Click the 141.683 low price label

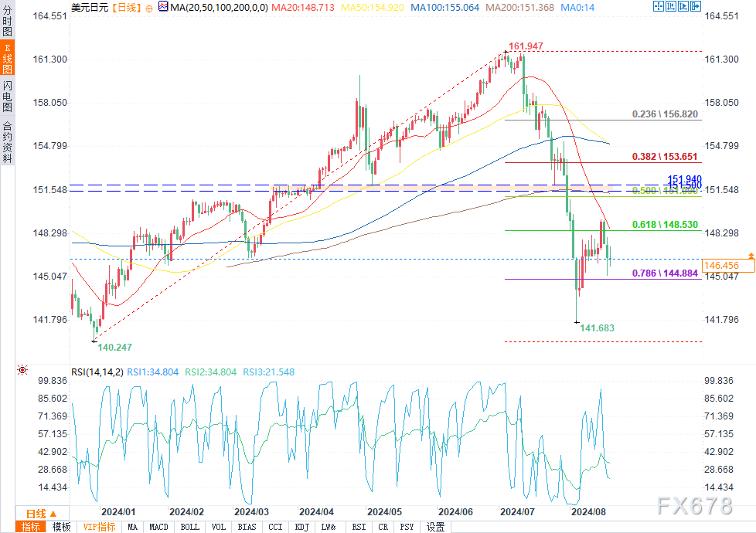[x=597, y=328]
